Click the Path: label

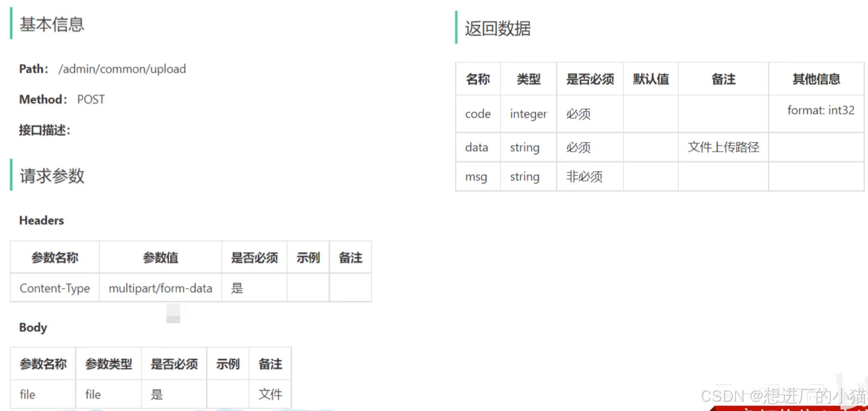pyautogui.click(x=33, y=69)
